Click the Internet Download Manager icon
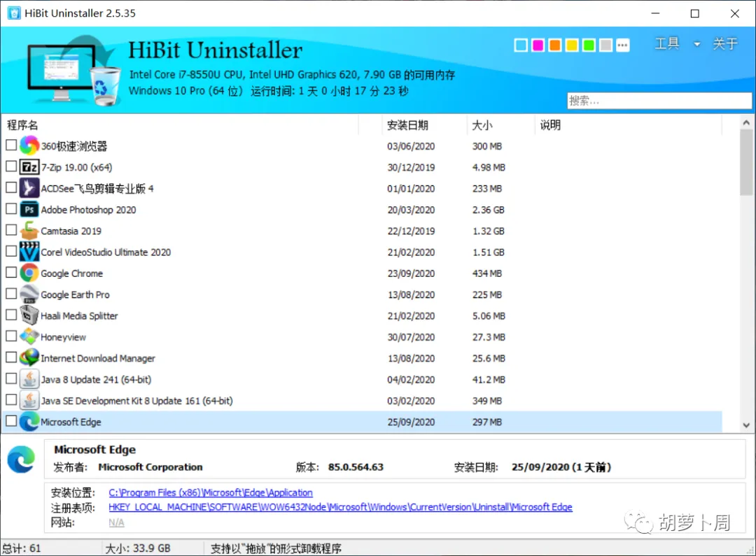The image size is (756, 556). [29, 357]
